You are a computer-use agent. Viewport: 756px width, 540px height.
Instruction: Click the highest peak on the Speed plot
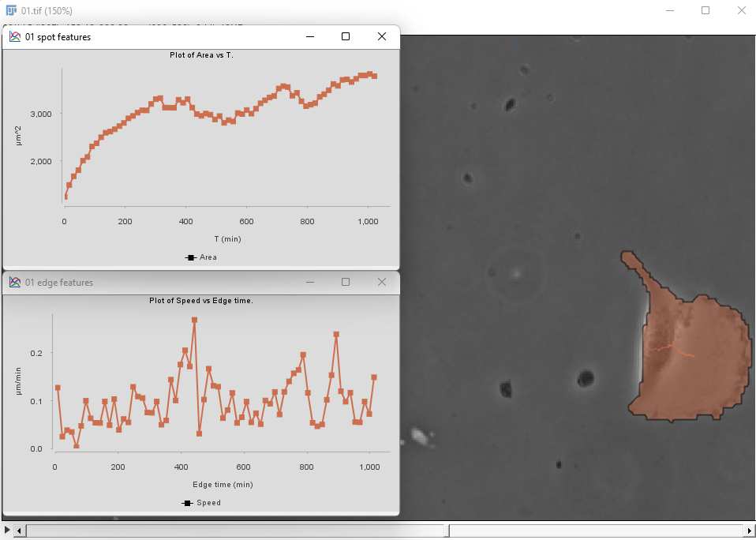pyautogui.click(x=194, y=321)
